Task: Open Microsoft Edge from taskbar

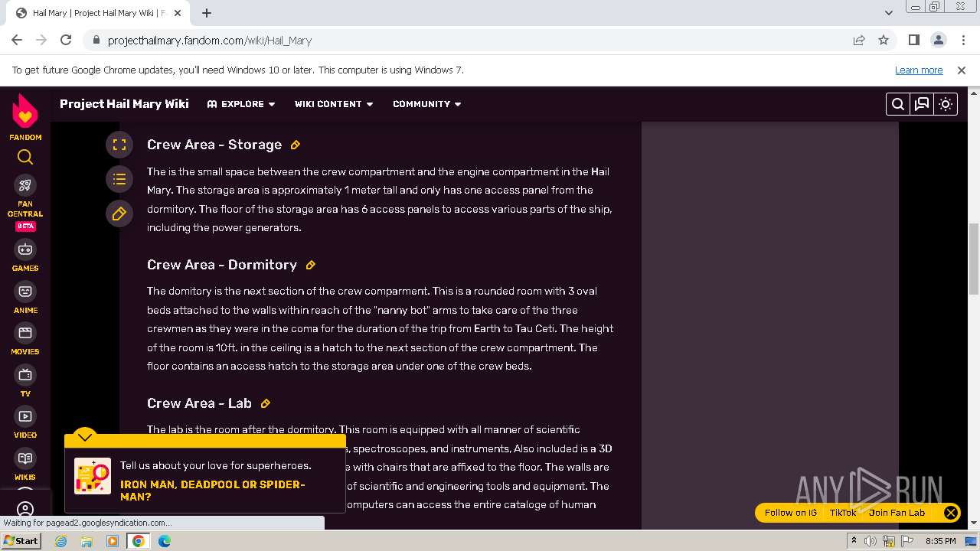Action: point(165,541)
